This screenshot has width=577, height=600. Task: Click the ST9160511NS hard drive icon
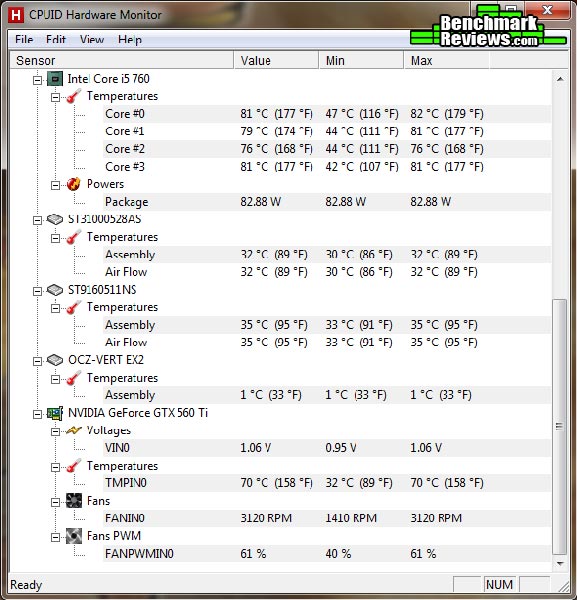(x=55, y=290)
